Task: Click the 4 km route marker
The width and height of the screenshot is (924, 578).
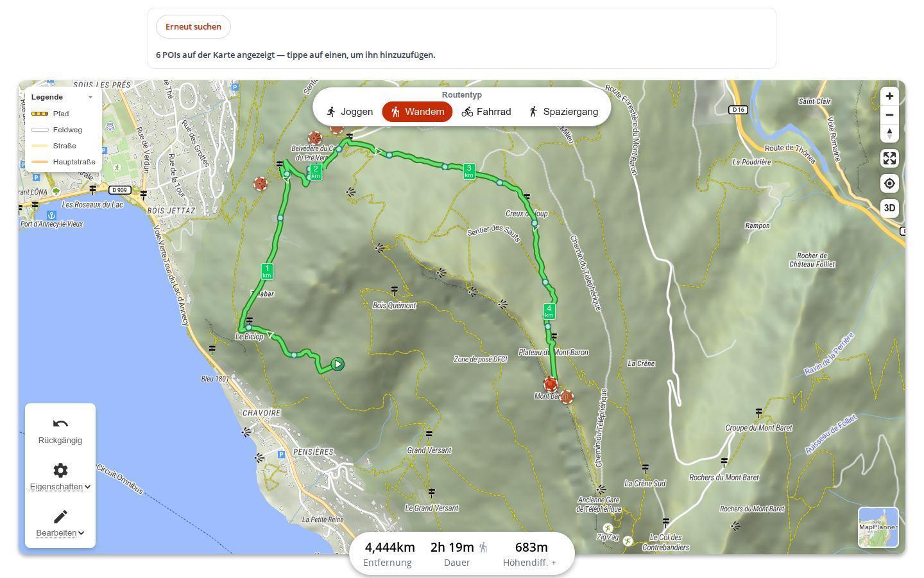Action: 549,311
